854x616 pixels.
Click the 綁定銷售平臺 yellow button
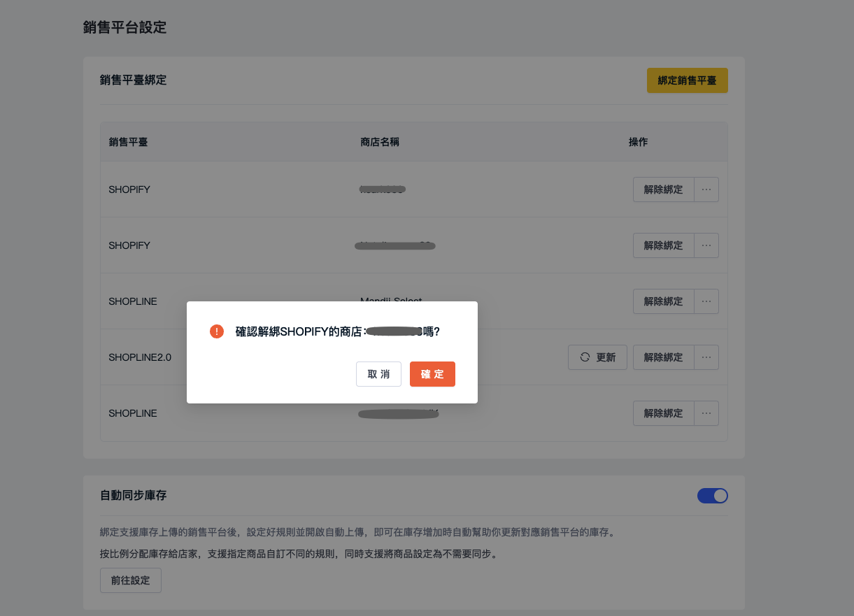tap(687, 80)
